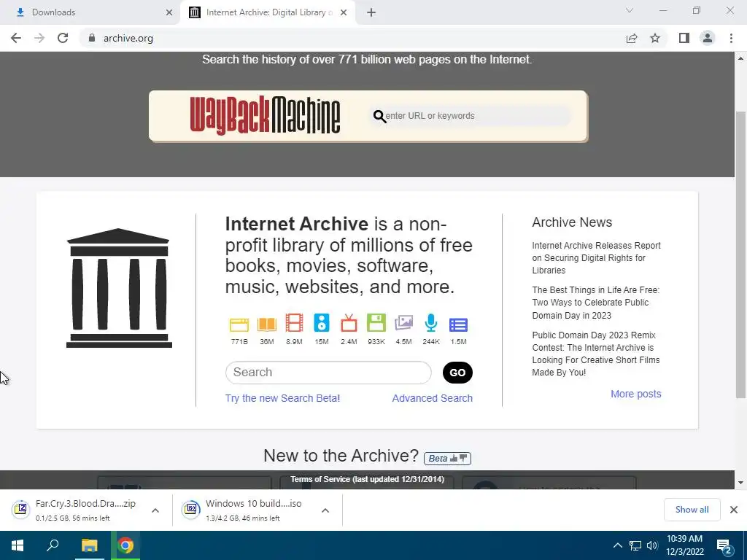Open the Windows Start menu
Viewport: 747px width, 560px height.
tap(18, 545)
